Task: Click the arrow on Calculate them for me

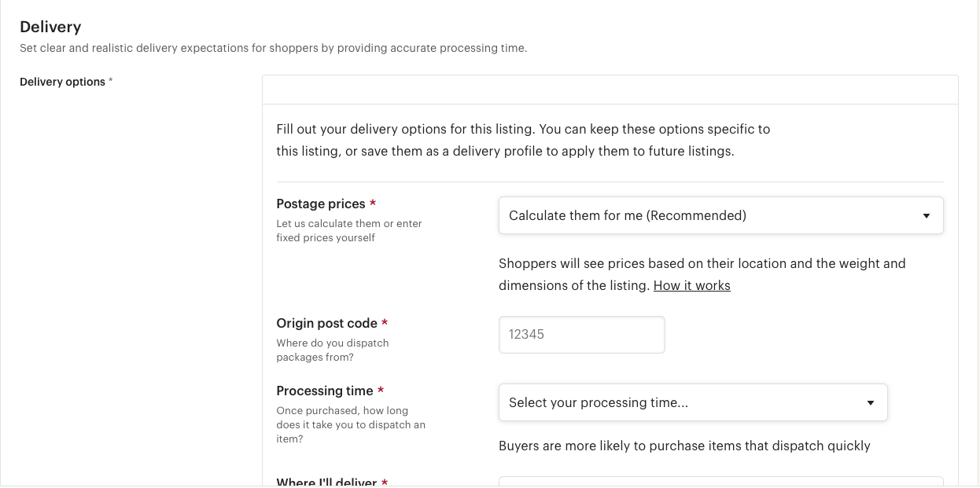Action: point(926,216)
